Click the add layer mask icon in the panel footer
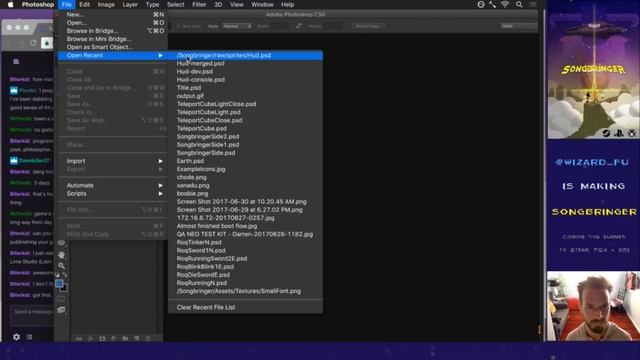The width and height of the screenshot is (640, 360). (x=102, y=338)
